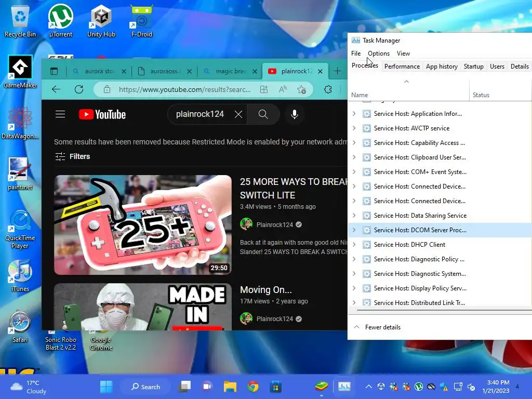Open Chrome from the taskbar
Screen dimensions: 532x399
253,387
